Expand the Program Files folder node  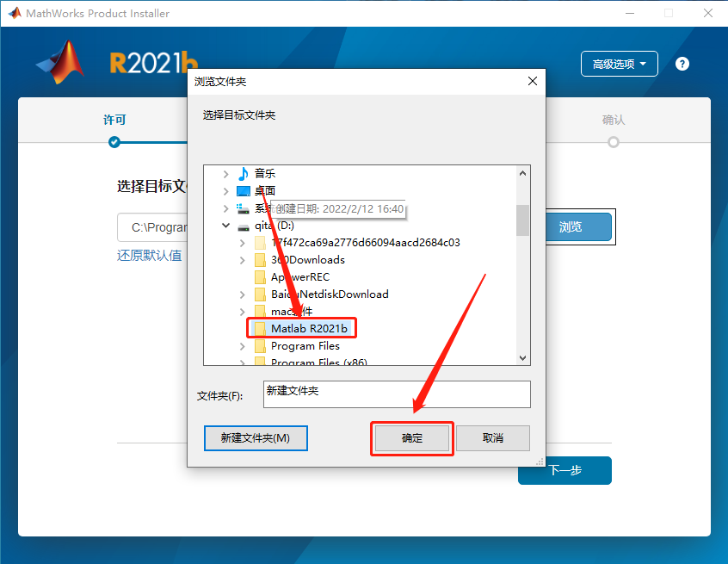[243, 346]
